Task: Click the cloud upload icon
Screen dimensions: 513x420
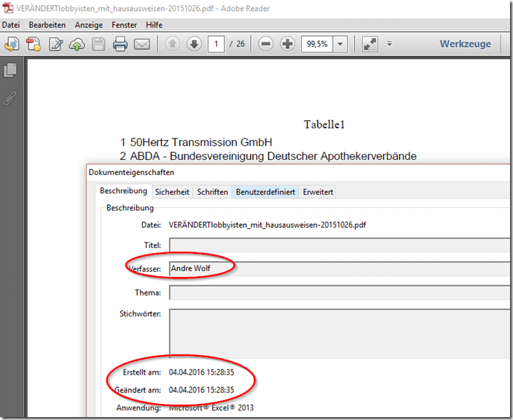Action: [x=77, y=44]
